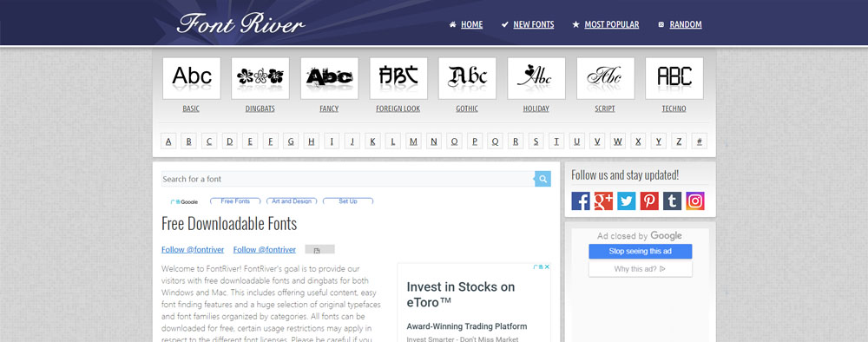Click the first Follow @fontriver link
Viewport: 868px width, 342px height.
click(193, 250)
